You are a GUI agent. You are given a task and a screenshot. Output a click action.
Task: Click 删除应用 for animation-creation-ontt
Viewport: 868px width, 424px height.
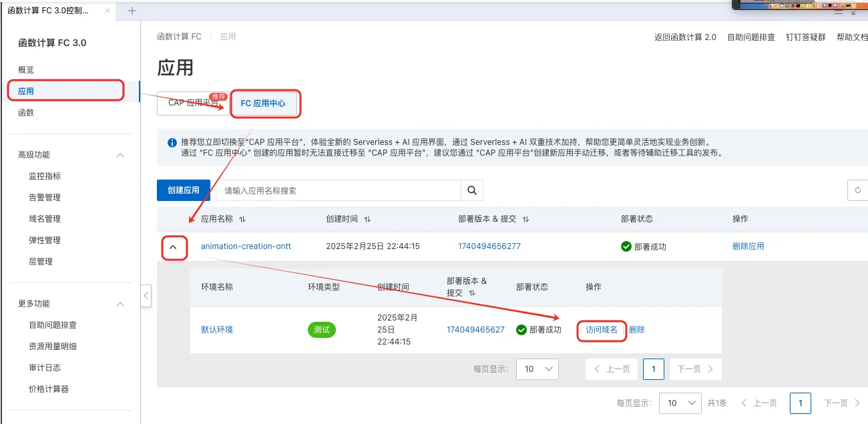pos(748,246)
